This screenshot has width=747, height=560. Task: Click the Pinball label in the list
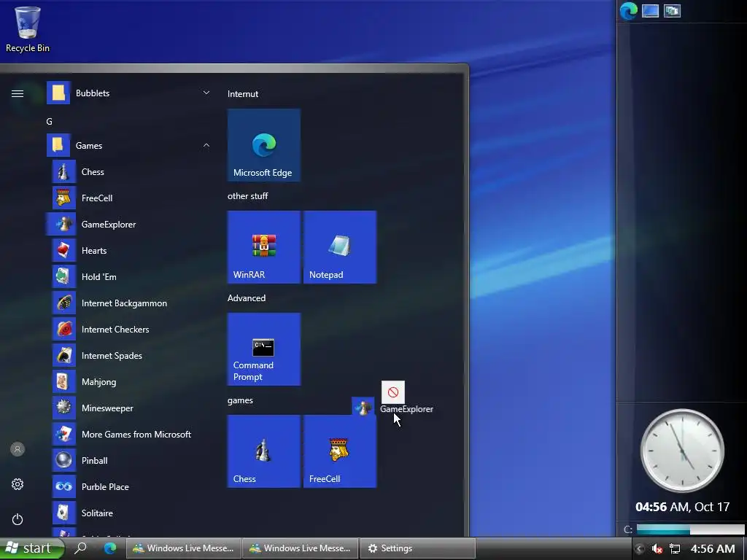pyautogui.click(x=94, y=461)
